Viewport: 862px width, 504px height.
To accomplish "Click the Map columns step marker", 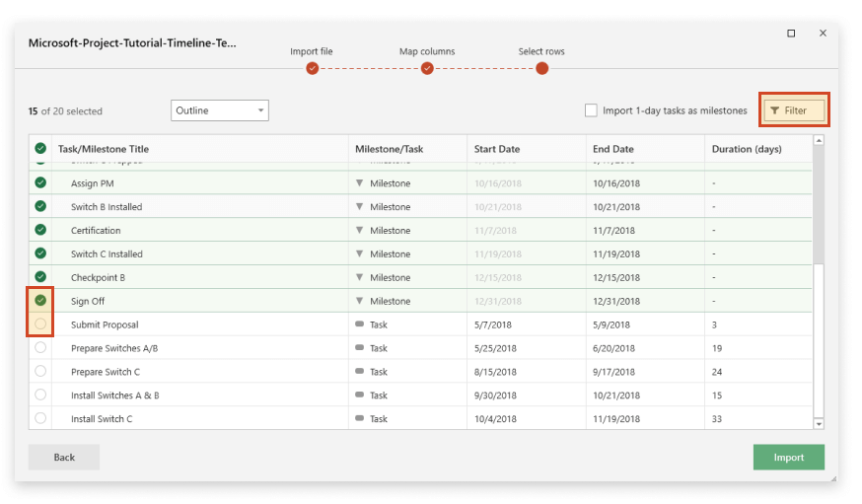I will (x=427, y=69).
